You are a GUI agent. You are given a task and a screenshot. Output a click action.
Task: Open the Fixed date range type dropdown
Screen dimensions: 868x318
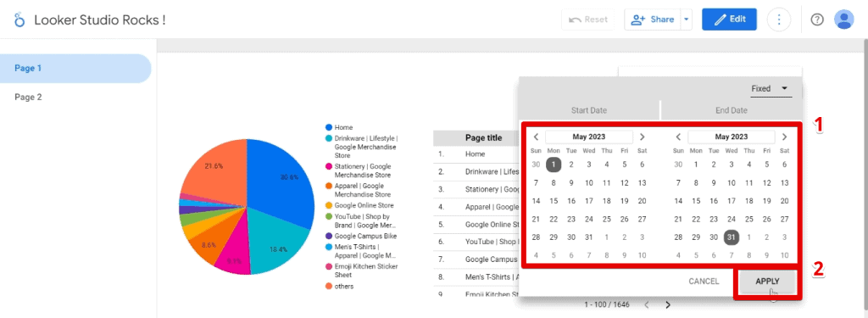[x=770, y=89]
